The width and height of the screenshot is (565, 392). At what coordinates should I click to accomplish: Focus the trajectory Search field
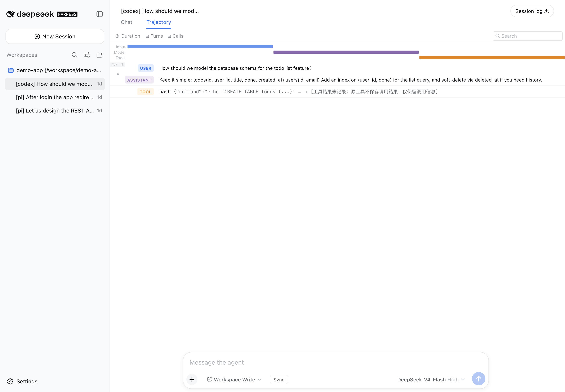[528, 36]
